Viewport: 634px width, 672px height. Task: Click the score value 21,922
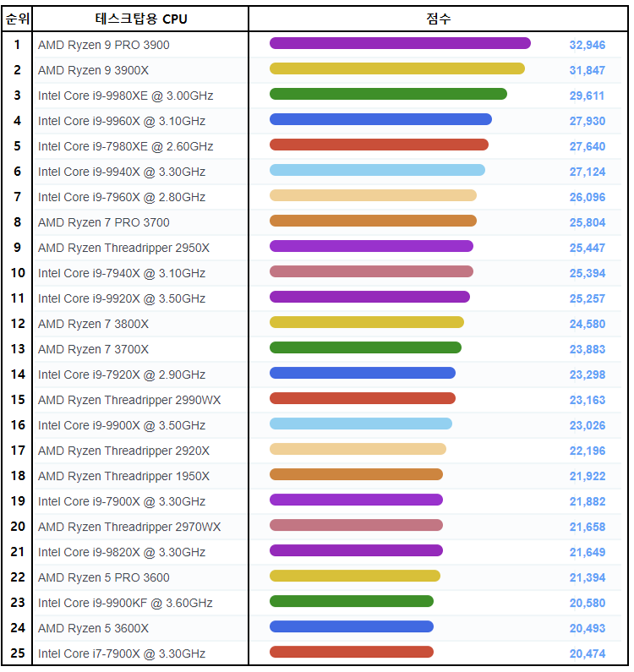tap(588, 476)
